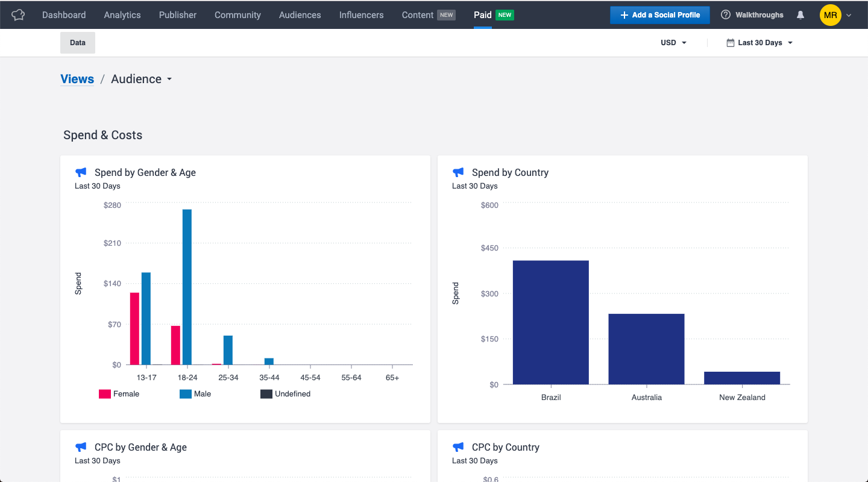
Task: Click megaphone icon beside Spend by Gender & Age
Action: pyautogui.click(x=81, y=172)
